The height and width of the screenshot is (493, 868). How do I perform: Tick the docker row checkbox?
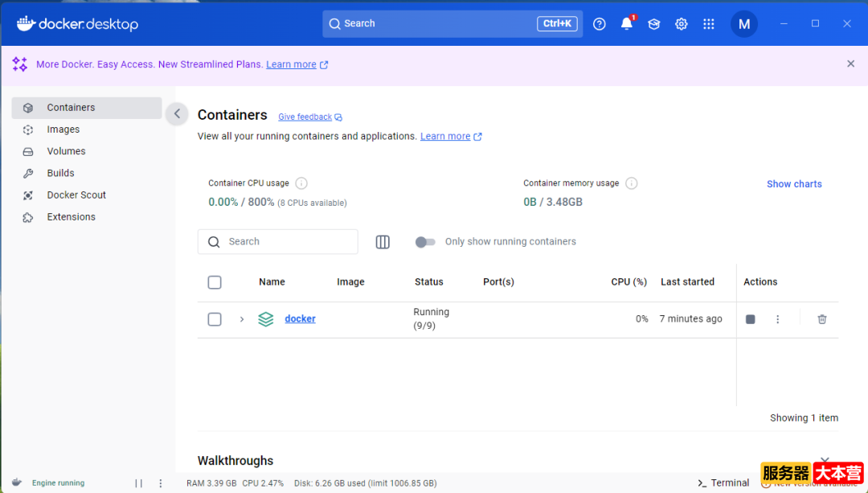click(x=215, y=319)
